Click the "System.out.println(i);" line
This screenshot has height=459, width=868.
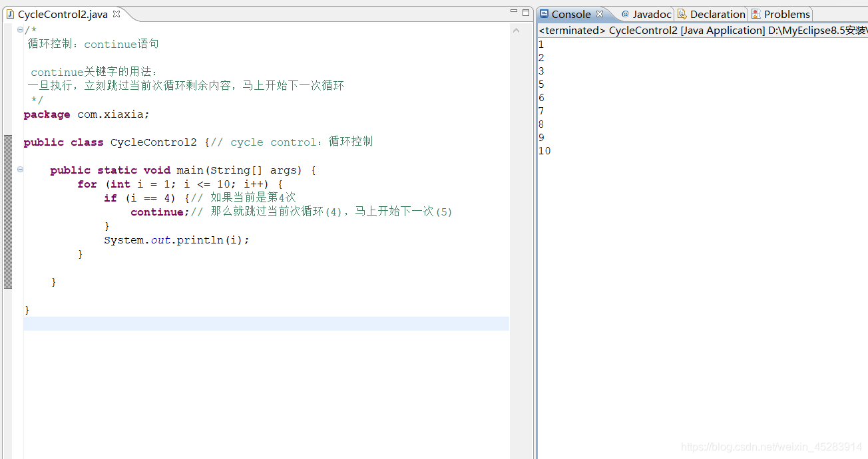(176, 240)
